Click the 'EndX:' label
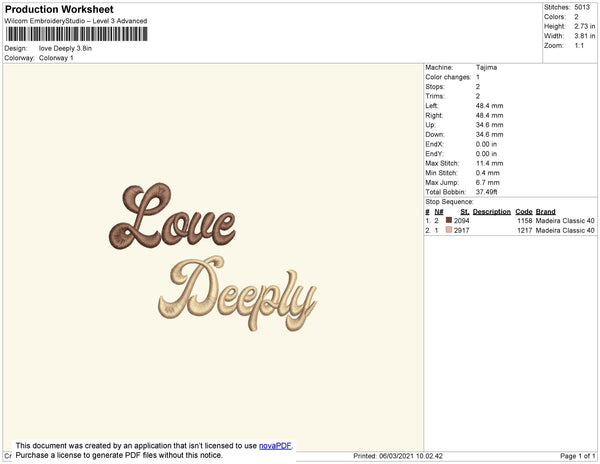 (x=434, y=144)
